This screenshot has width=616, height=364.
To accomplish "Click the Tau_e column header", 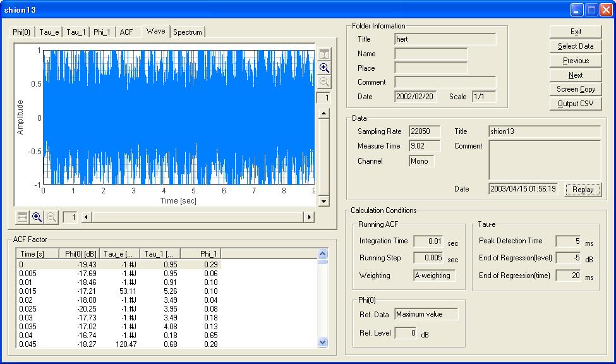I will click(x=120, y=254).
